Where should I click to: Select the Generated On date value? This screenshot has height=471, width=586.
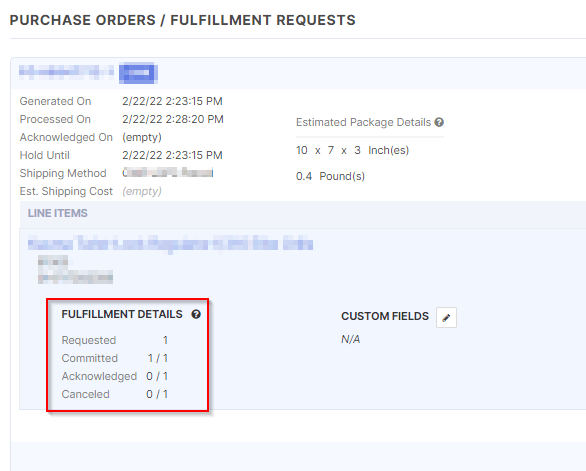(x=172, y=101)
